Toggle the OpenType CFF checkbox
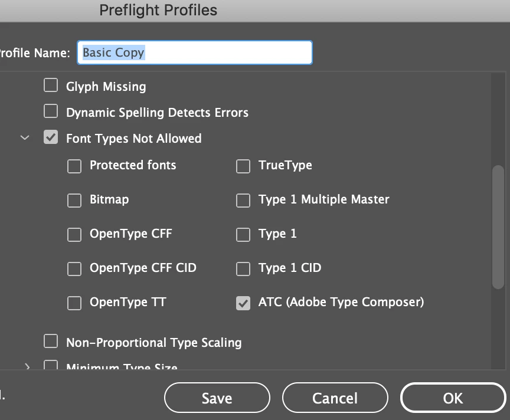Screen dimensions: 510x420 (x=74, y=235)
